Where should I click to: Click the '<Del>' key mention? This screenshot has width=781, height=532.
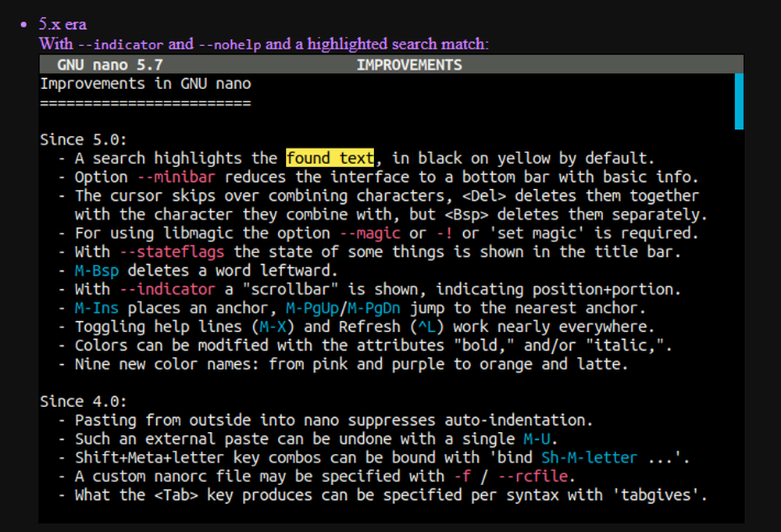(x=484, y=196)
